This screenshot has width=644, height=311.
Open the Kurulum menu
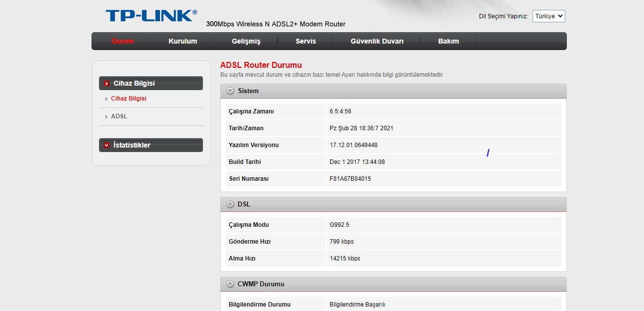click(183, 41)
